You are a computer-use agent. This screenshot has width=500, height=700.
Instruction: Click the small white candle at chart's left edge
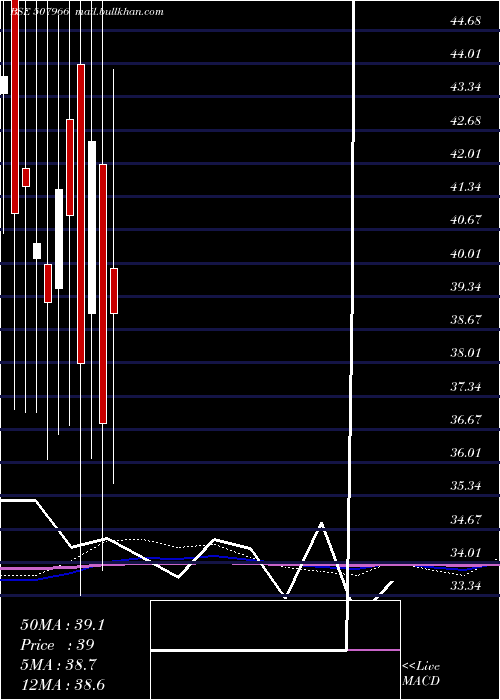[4, 85]
